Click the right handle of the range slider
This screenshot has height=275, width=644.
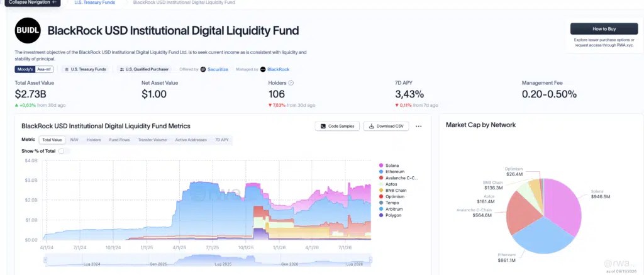[370, 260]
